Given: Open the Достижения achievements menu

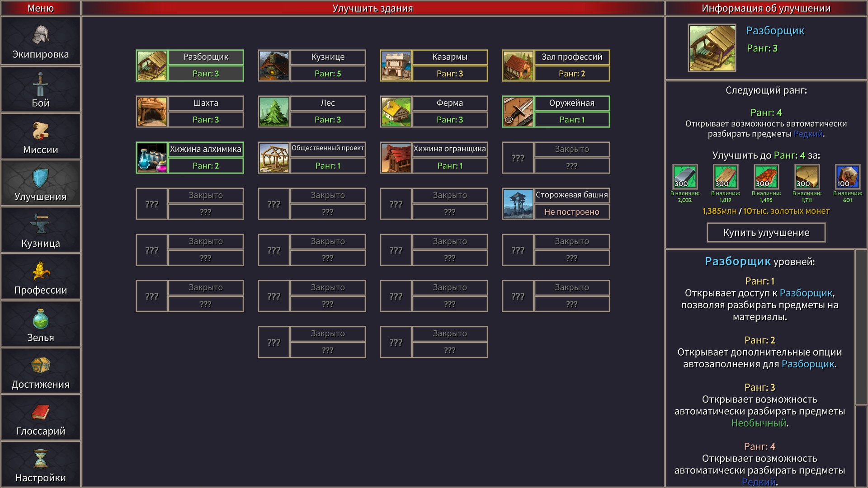Looking at the screenshot, I should (41, 371).
